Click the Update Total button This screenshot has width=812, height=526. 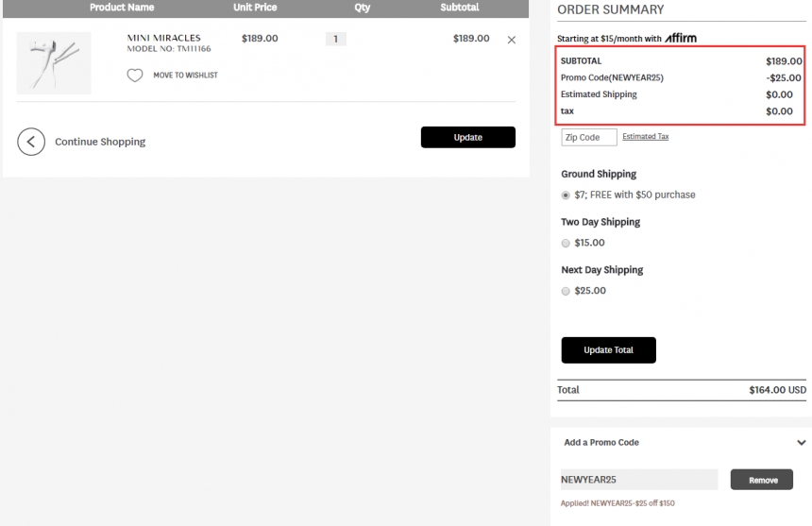tap(608, 350)
